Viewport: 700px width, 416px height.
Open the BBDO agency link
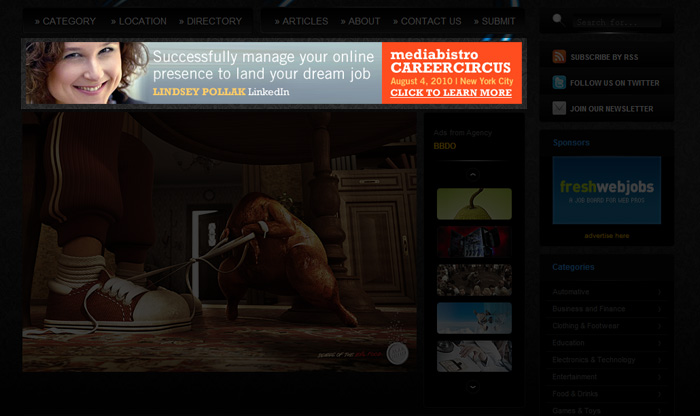(445, 146)
